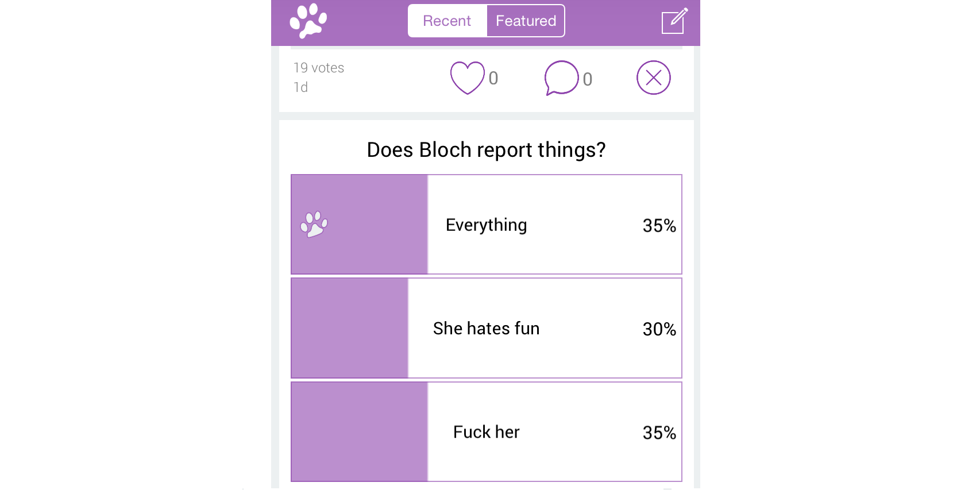
Task: Switch to the Featured tab
Action: point(526,21)
